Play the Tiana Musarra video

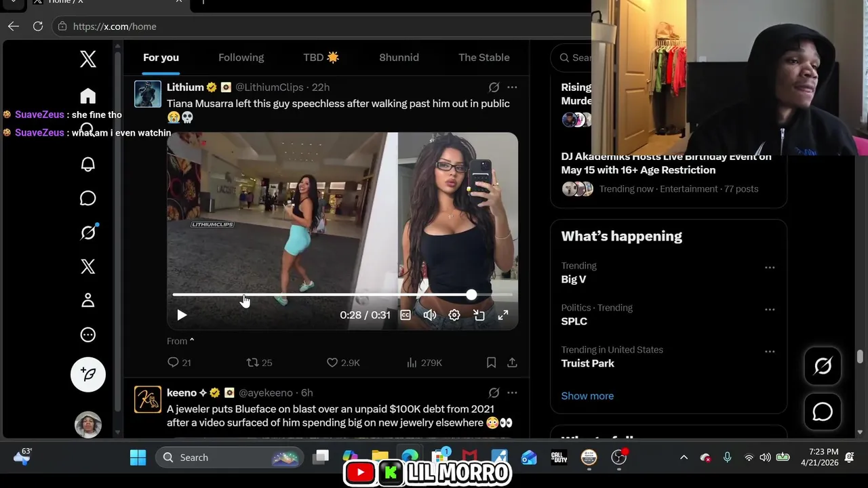[x=182, y=315]
